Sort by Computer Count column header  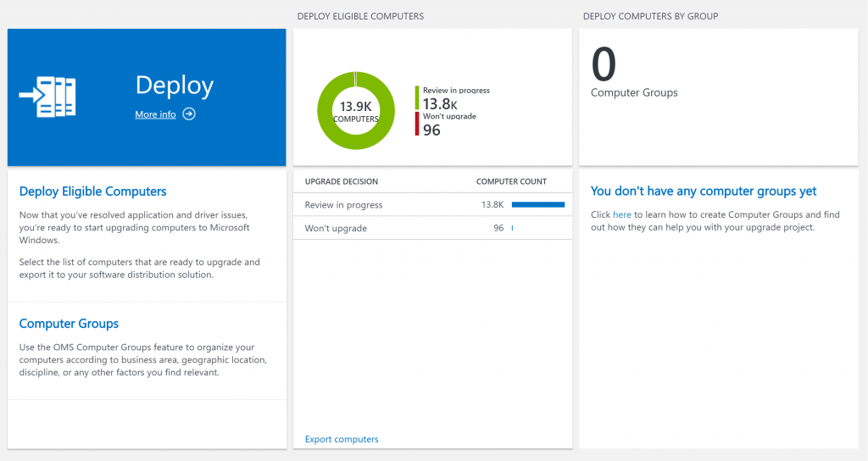tap(511, 181)
